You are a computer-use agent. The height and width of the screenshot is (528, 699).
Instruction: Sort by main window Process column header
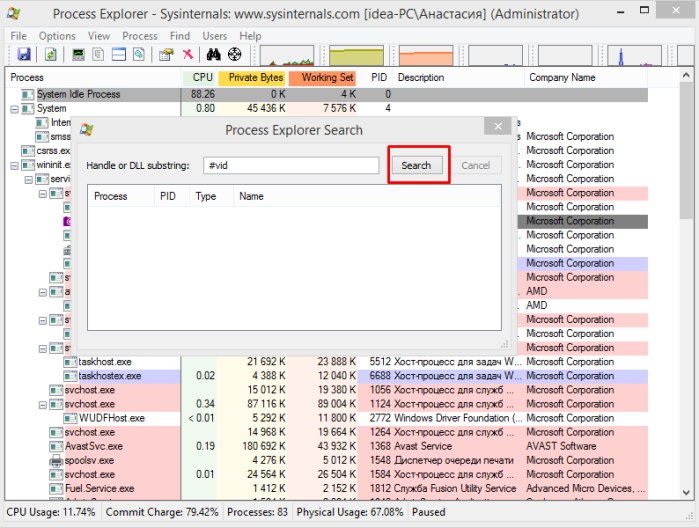[x=93, y=78]
